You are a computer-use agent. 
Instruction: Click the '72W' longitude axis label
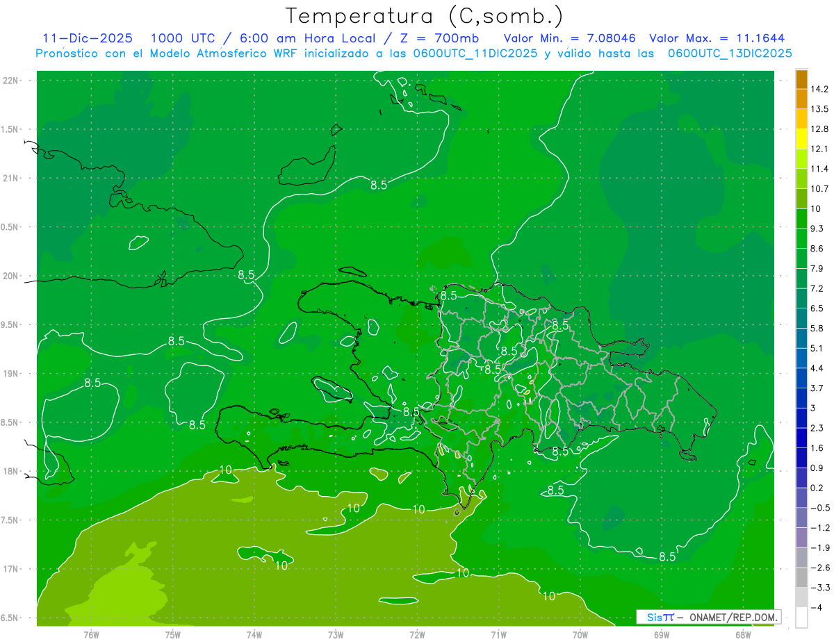pos(417,635)
